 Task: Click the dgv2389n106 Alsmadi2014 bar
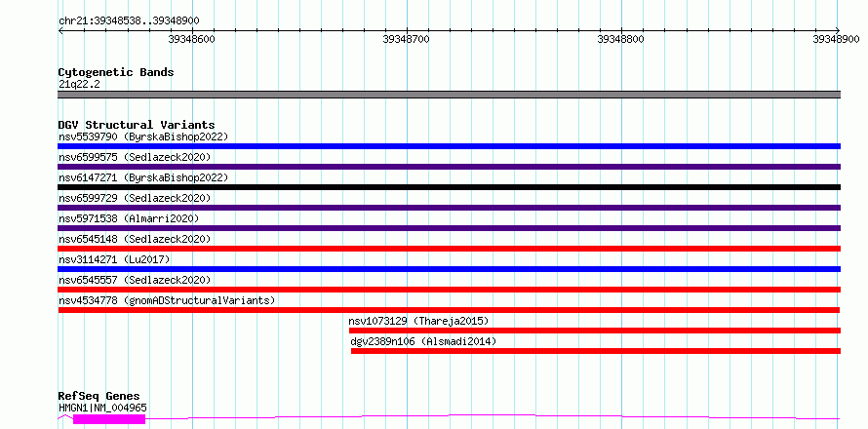coord(596,351)
